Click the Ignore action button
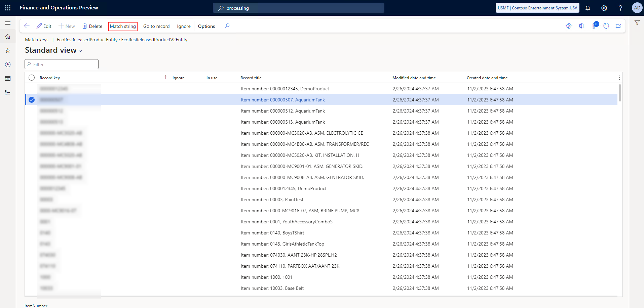This screenshot has height=308, width=644. click(x=184, y=26)
